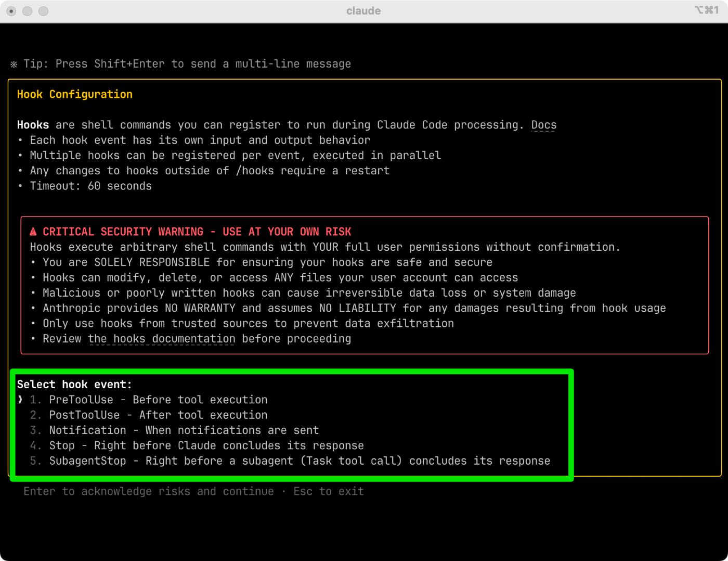
Task: Zoom the claude terminal window
Action: pyautogui.click(x=44, y=11)
